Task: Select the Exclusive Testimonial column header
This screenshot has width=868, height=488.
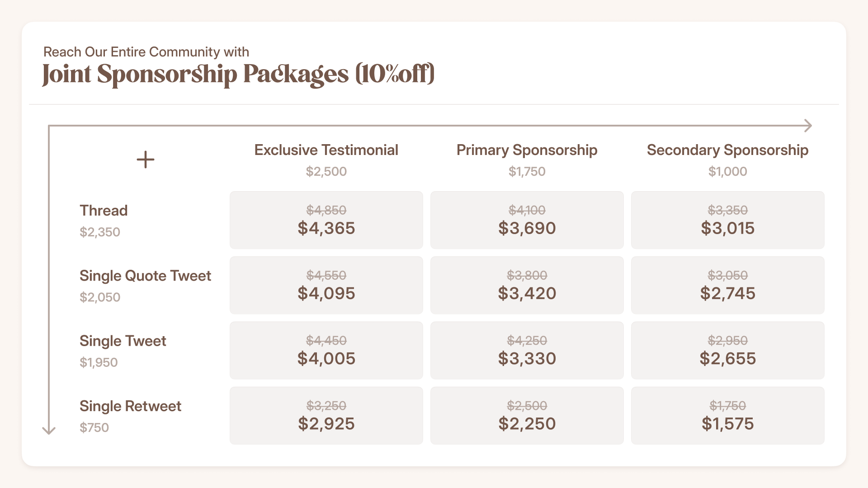Action: click(326, 150)
